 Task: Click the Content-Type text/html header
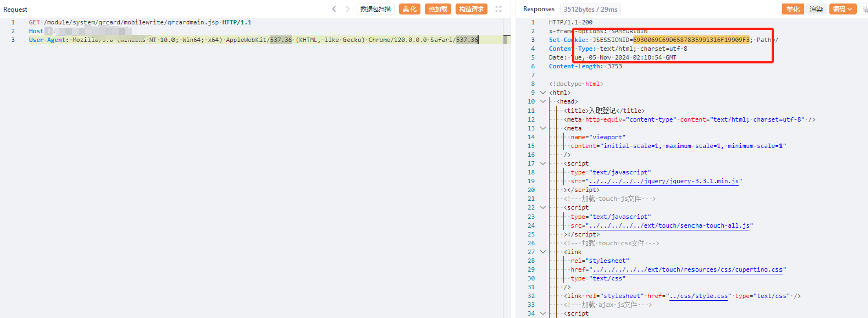pyautogui.click(x=618, y=49)
